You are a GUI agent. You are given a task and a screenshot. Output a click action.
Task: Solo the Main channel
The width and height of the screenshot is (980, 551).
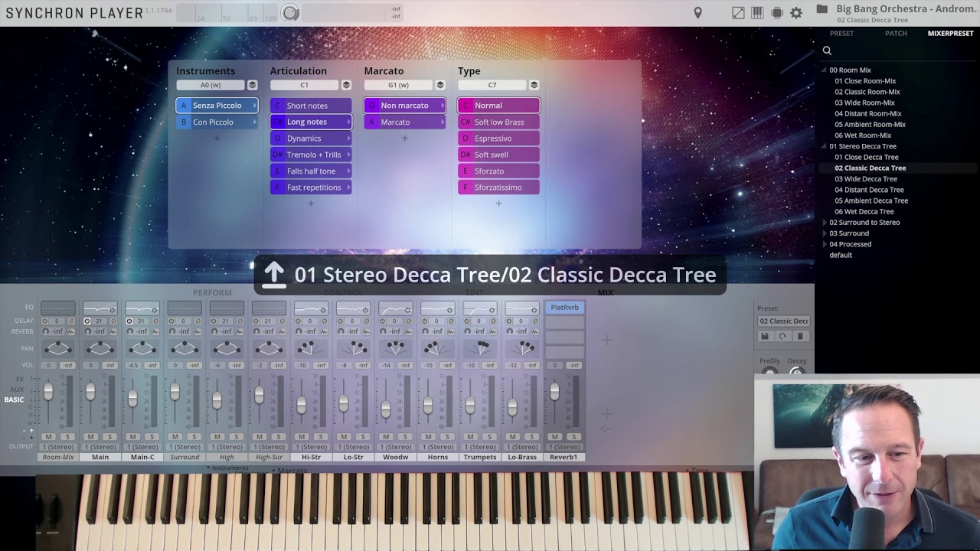click(x=109, y=437)
